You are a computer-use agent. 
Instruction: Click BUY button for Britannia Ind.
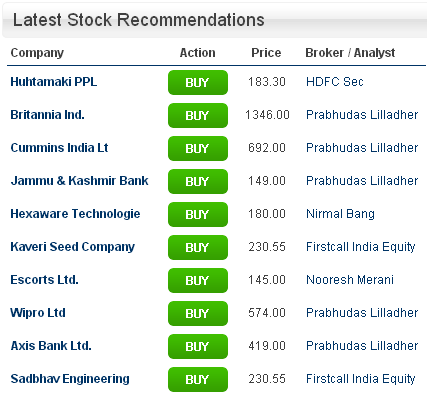[198, 115]
